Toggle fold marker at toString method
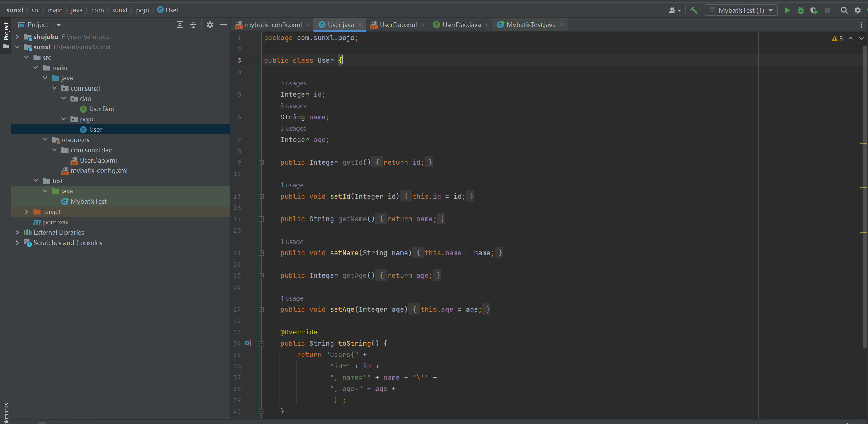The width and height of the screenshot is (868, 424). click(x=261, y=343)
